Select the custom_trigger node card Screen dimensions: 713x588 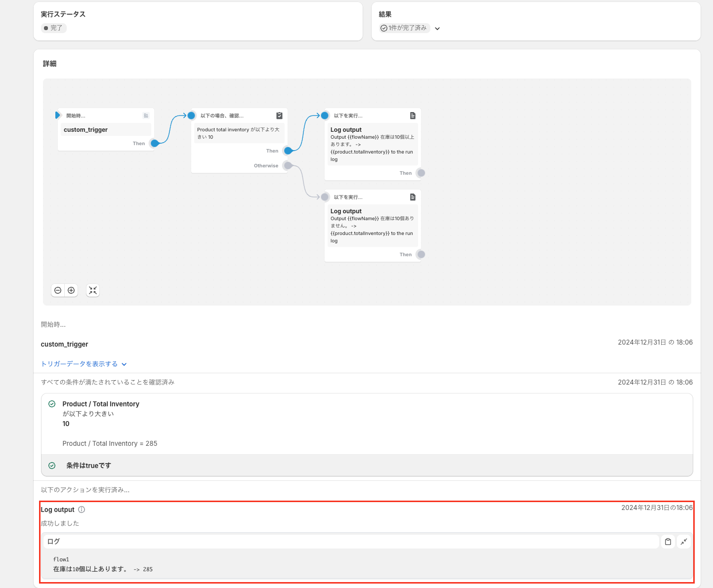tap(106, 129)
